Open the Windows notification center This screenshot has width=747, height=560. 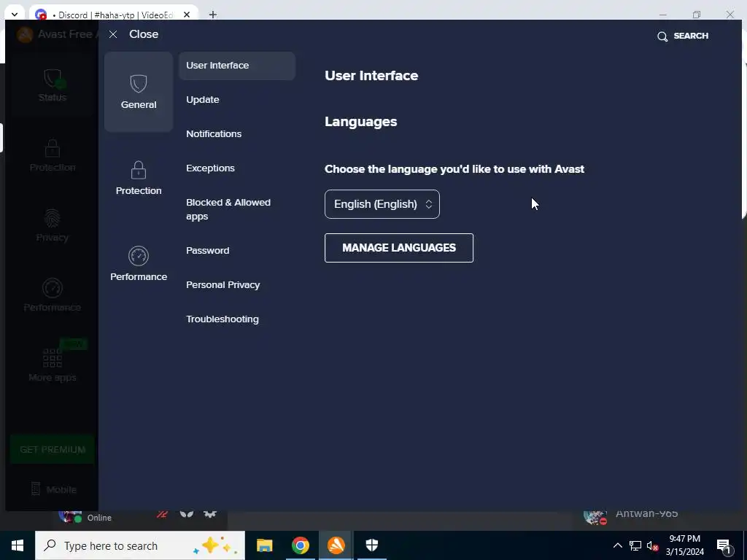tap(724, 545)
